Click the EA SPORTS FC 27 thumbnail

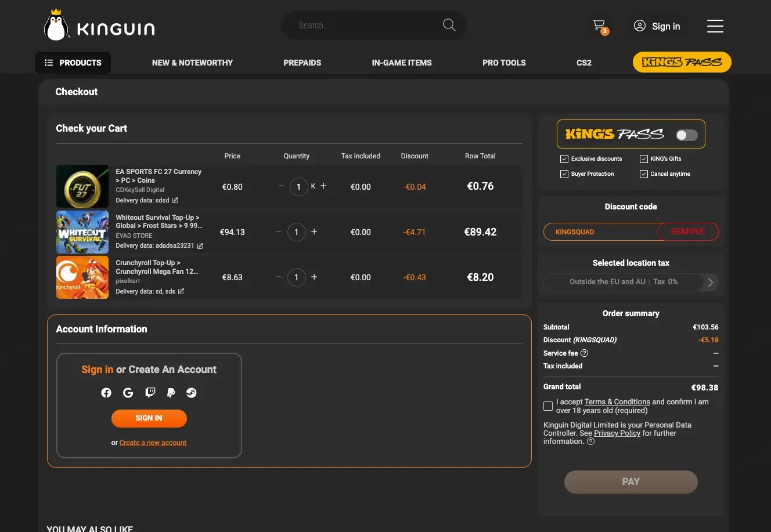point(82,186)
